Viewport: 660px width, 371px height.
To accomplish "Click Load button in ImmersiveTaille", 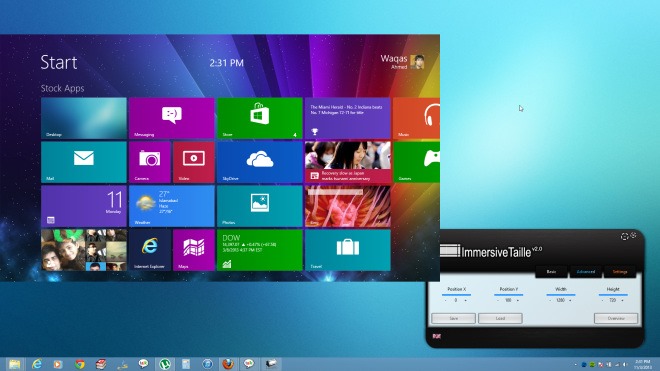I will (500, 318).
